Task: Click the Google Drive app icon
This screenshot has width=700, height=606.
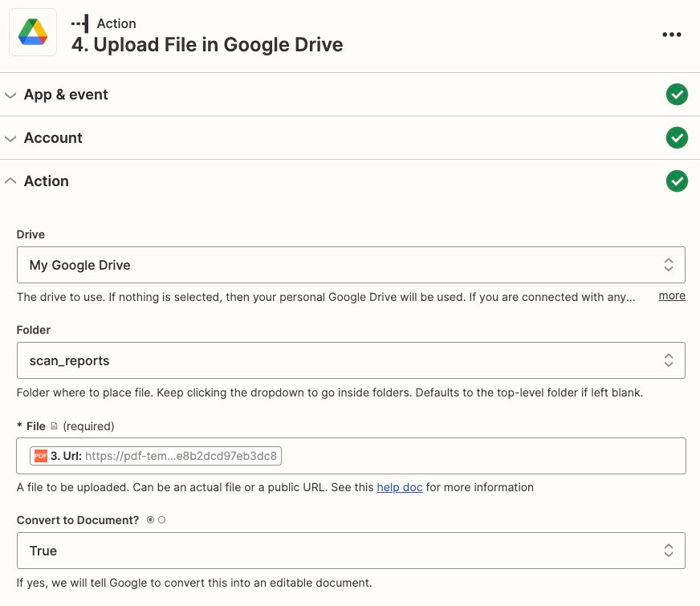Action: point(33,32)
